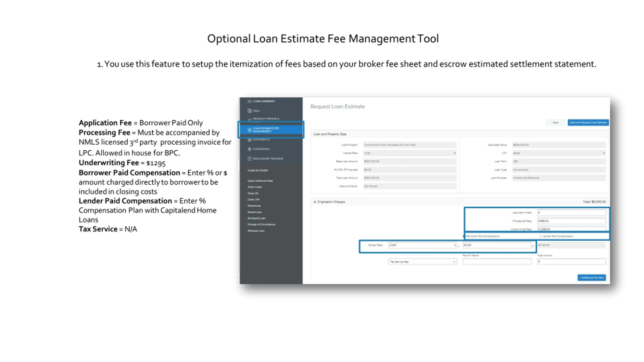This screenshot has height=362, width=644.
Task: Open the Tax Service Fee dropdown
Action: 422,262
